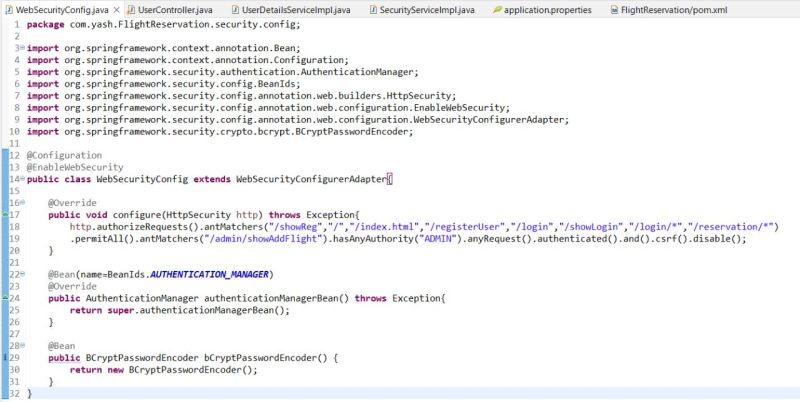This screenshot has width=800, height=402.
Task: Click the @Bean annotation on line 28
Action: point(62,346)
